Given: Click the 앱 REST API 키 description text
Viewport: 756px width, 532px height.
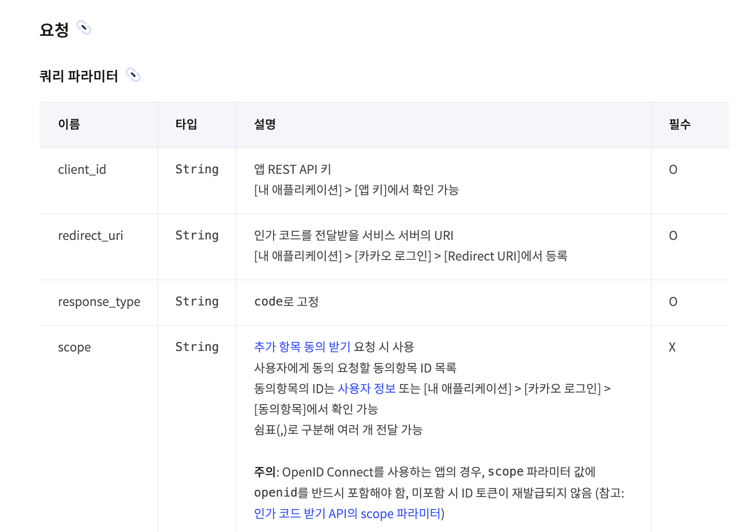Looking at the screenshot, I should 292,170.
